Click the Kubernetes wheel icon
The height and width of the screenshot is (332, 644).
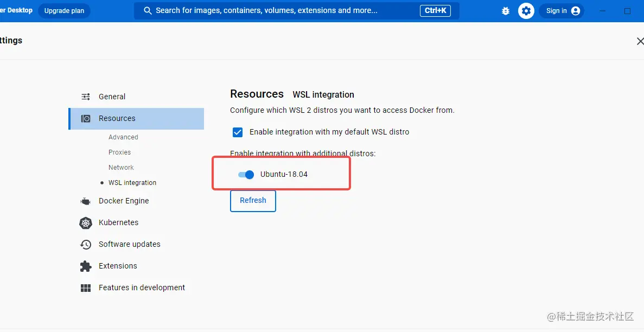tap(85, 223)
